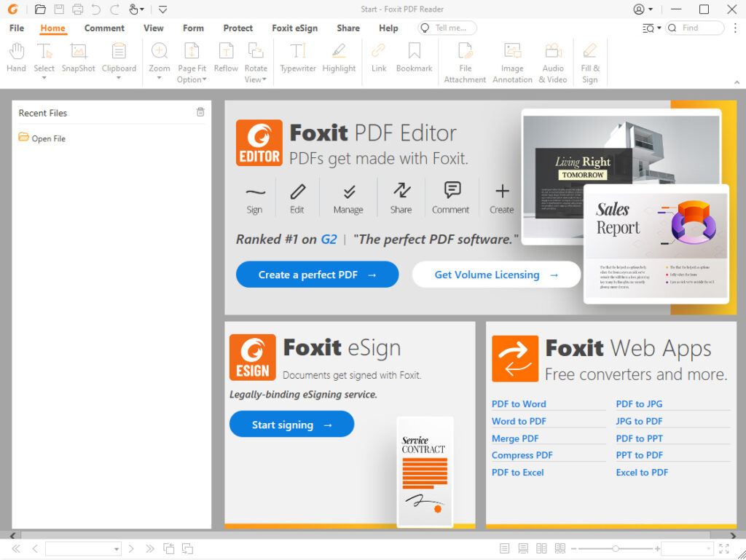Click the Create a perfect PDF button
746x560 pixels.
point(318,275)
